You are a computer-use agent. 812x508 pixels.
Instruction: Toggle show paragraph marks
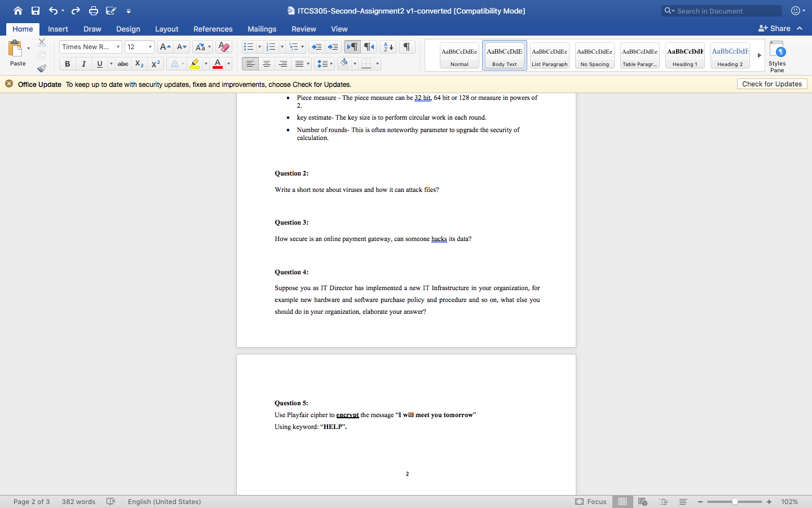407,47
